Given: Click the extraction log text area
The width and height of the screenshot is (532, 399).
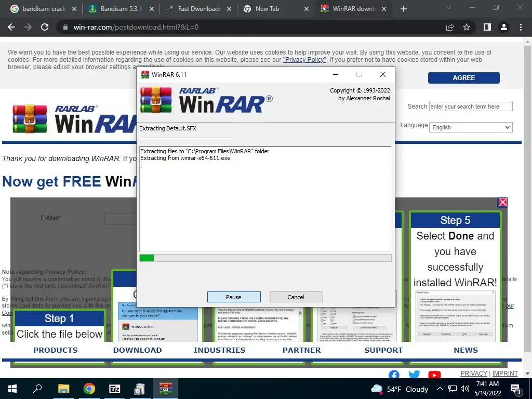Looking at the screenshot, I should (x=265, y=199).
